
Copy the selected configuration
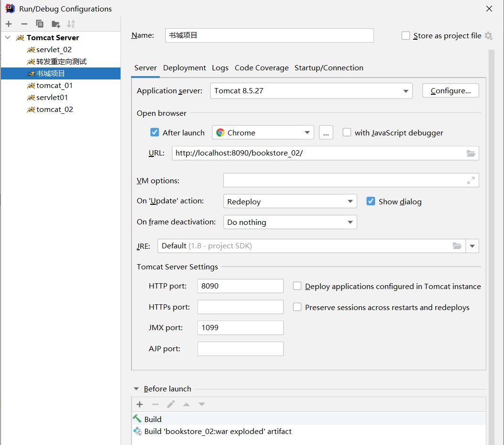40,24
